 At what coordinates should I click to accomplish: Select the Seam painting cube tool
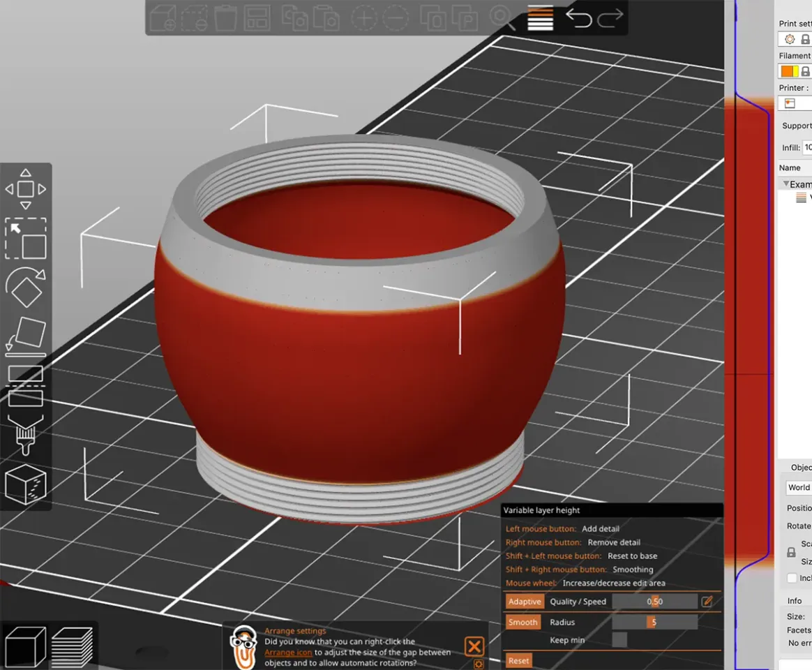coord(25,484)
